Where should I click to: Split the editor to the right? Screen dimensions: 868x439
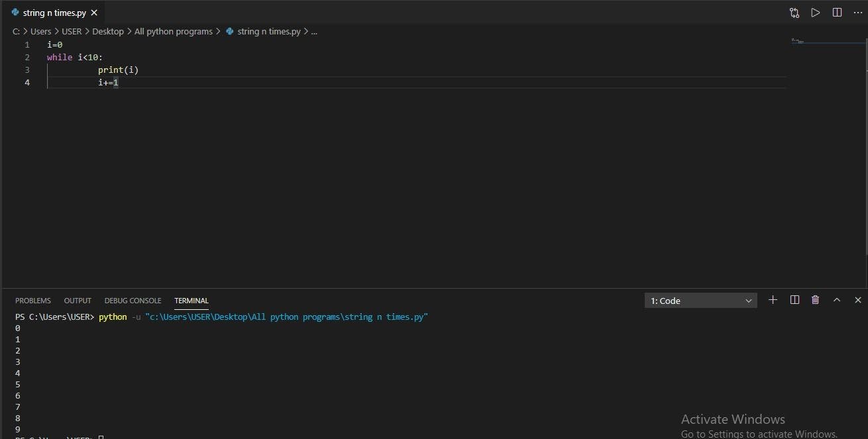point(837,13)
